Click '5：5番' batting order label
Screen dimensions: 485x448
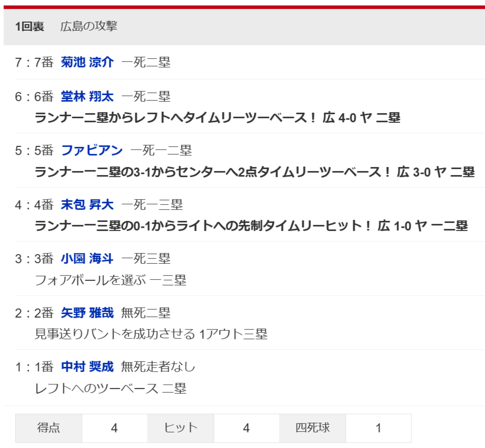coord(34,151)
